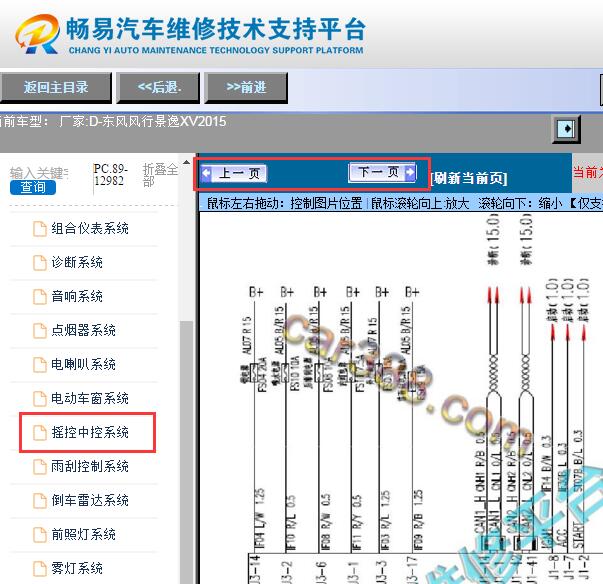Open 电喇叭系统 in the tree

[84, 364]
